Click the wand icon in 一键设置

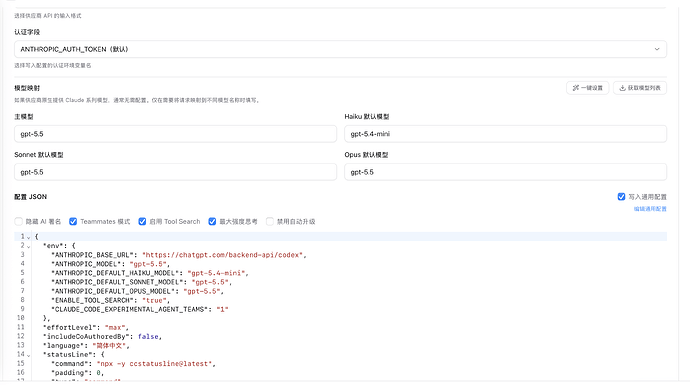point(576,88)
